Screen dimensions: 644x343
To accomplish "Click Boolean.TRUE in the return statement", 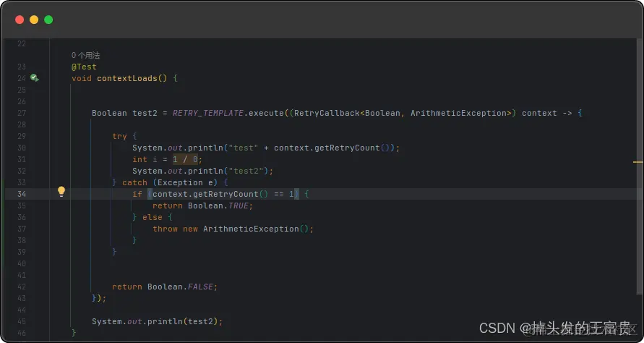I will (x=218, y=206).
